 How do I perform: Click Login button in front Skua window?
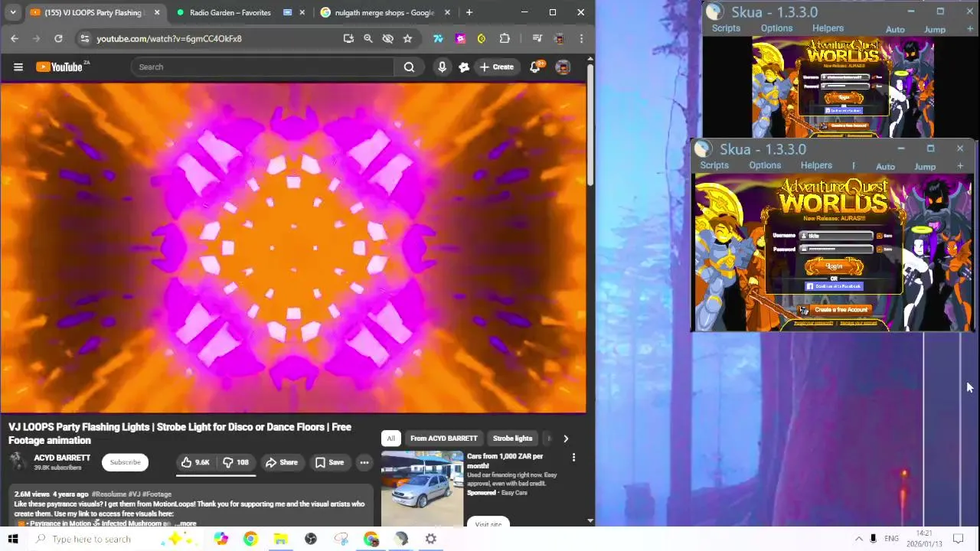(x=834, y=266)
